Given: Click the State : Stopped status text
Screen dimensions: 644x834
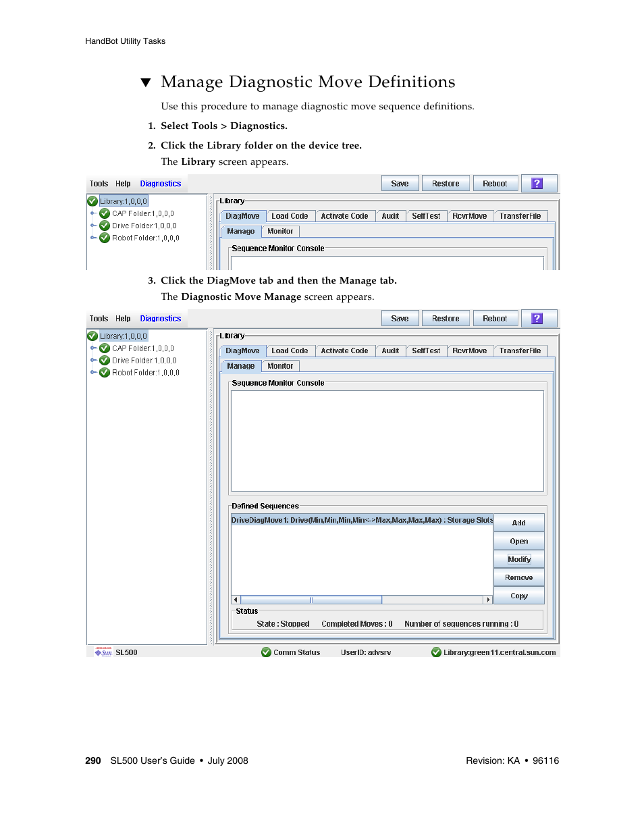Looking at the screenshot, I should pyautogui.click(x=283, y=624).
